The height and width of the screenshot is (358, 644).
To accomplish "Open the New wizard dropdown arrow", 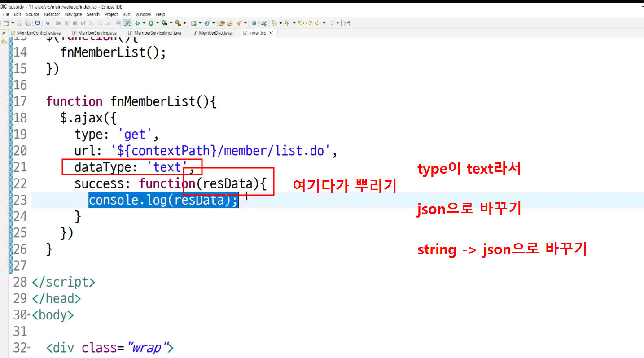I will 13,23.
